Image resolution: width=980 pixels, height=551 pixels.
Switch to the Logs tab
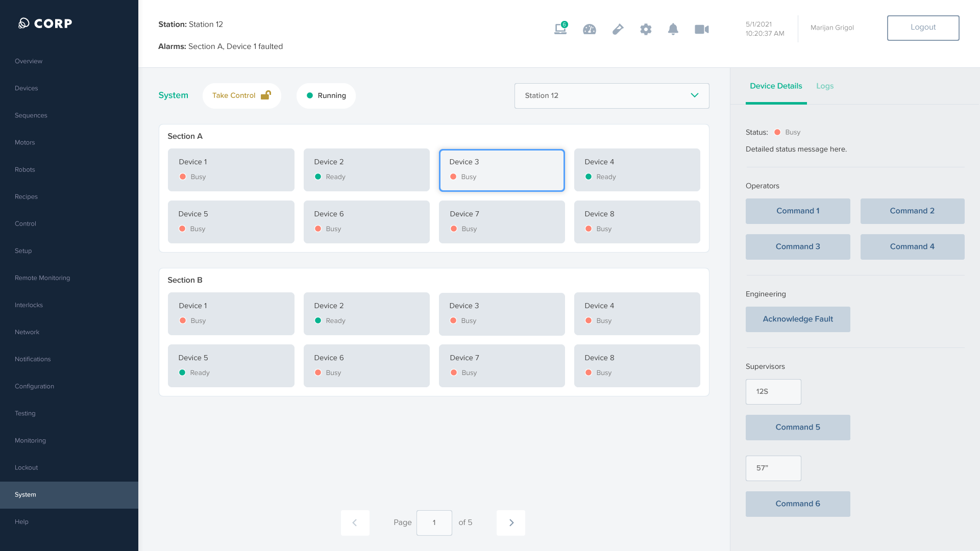pos(824,86)
